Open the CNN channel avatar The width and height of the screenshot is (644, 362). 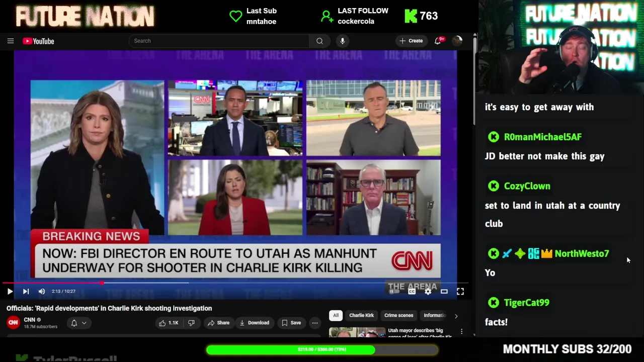pos(13,323)
